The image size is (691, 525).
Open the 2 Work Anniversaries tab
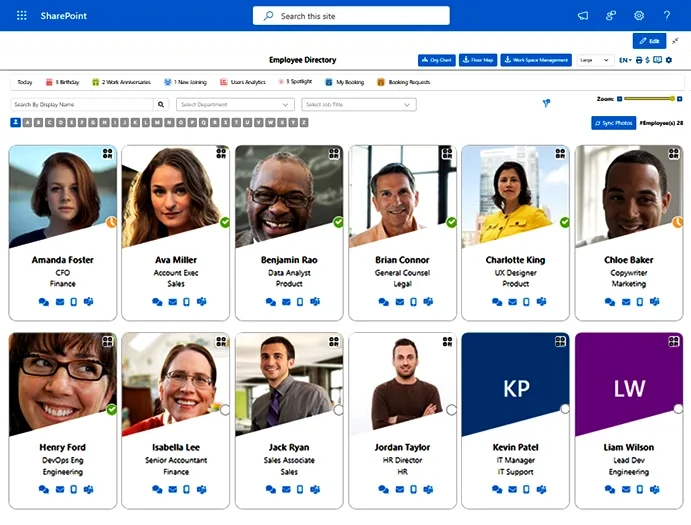(121, 82)
